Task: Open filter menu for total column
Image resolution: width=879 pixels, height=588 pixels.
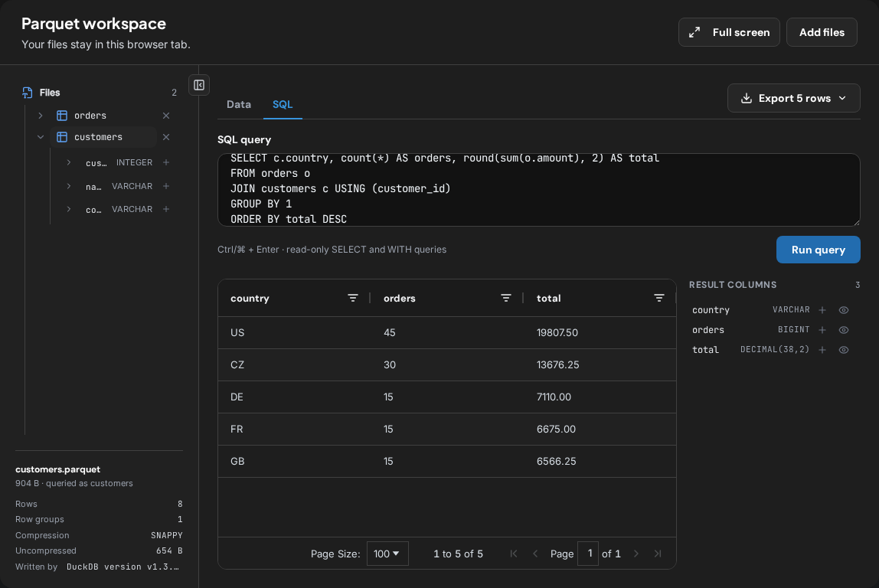Action: tap(658, 298)
